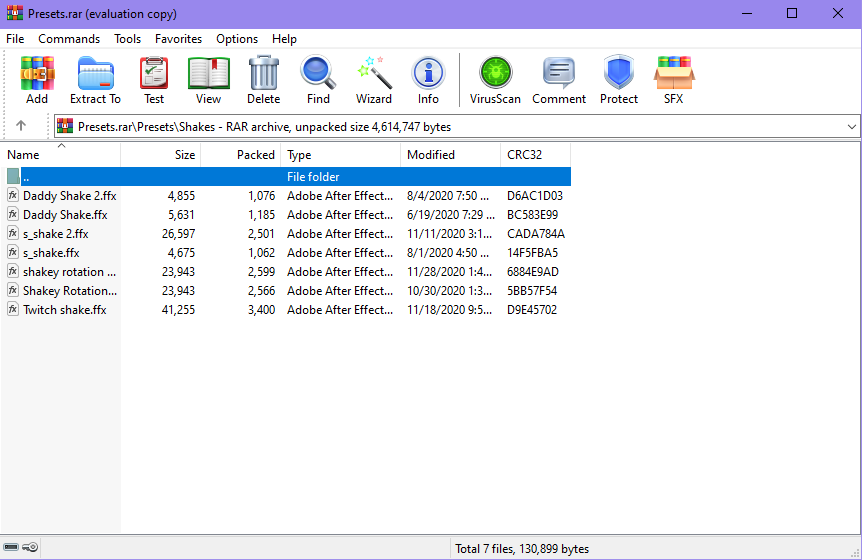
Task: Go up one folder level arrow
Action: click(21, 126)
